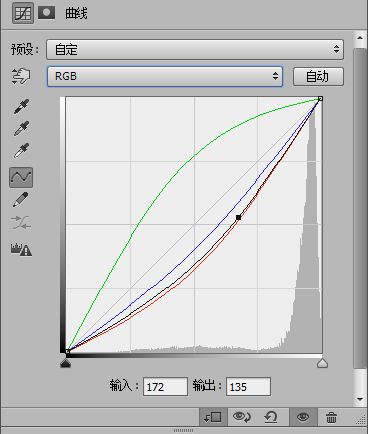Click view previous state eye icon
368x434 pixels.
pyautogui.click(x=242, y=417)
